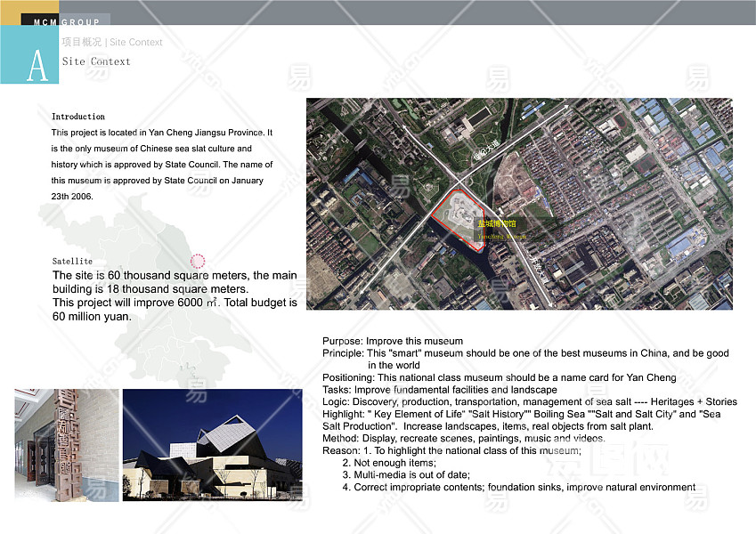
Task: Select the carved pillar entrance photo
Action: pos(66,444)
